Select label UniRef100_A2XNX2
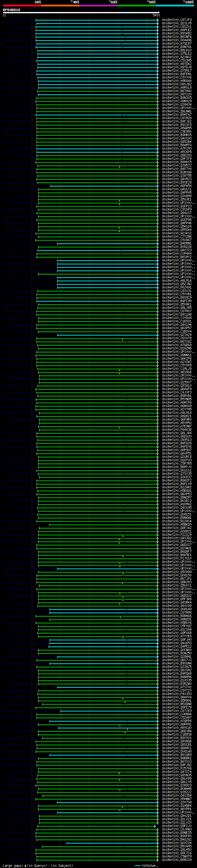Viewport: 197px width, 868px height. pyautogui.click(x=177, y=57)
